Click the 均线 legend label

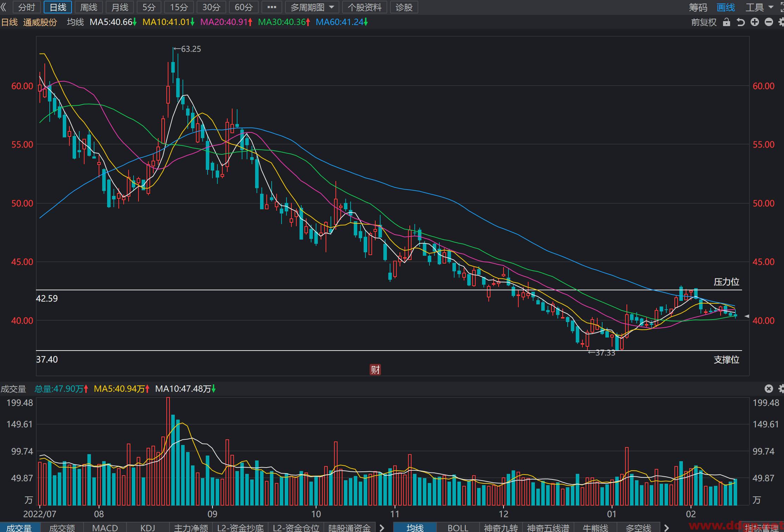click(75, 22)
